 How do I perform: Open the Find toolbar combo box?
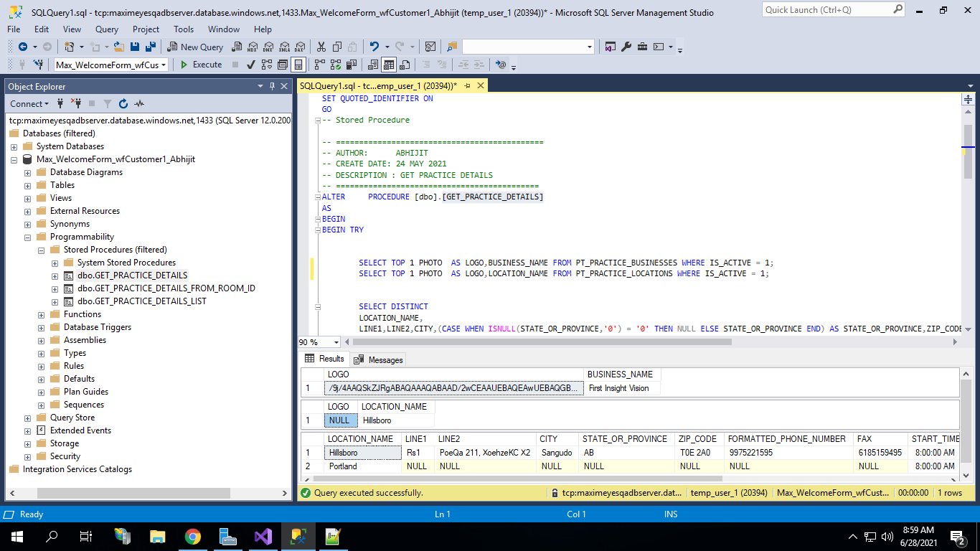tap(529, 47)
